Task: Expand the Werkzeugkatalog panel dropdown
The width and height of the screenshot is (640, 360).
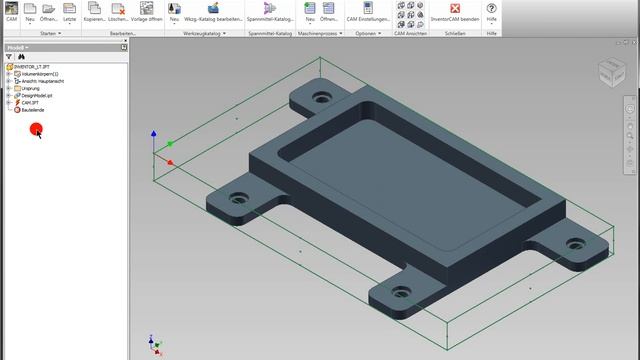Action: tap(224, 33)
